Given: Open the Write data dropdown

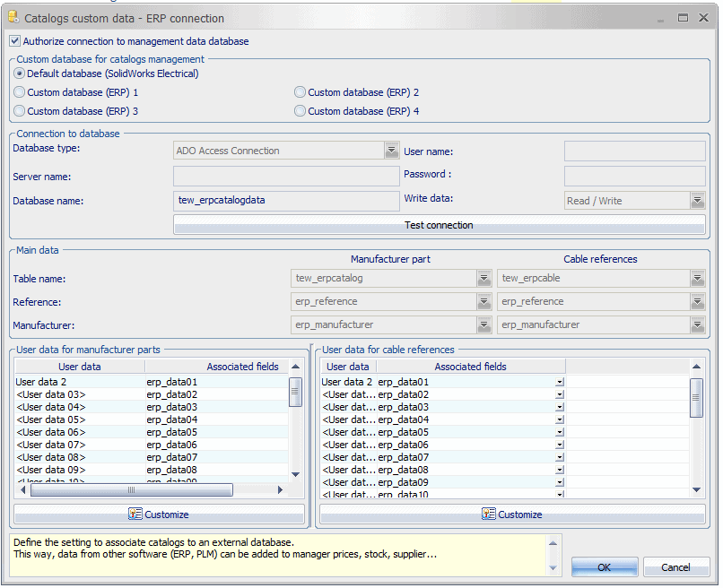Looking at the screenshot, I should [x=698, y=201].
